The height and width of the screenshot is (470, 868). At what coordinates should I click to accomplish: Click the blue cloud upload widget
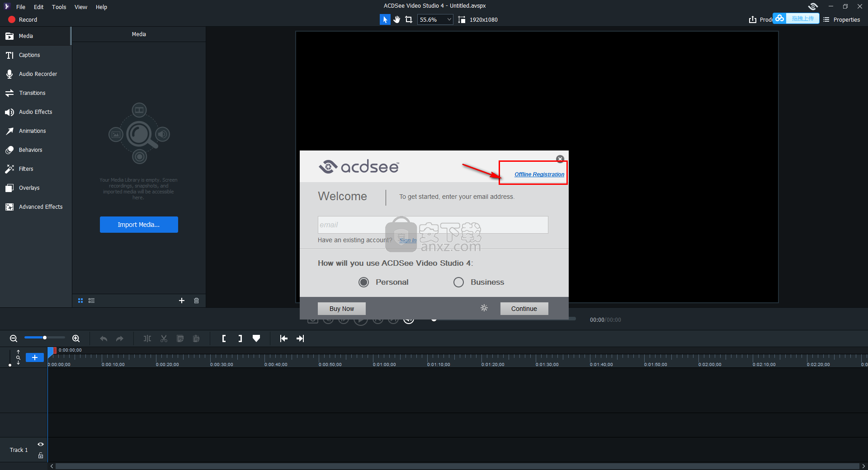pyautogui.click(x=796, y=19)
